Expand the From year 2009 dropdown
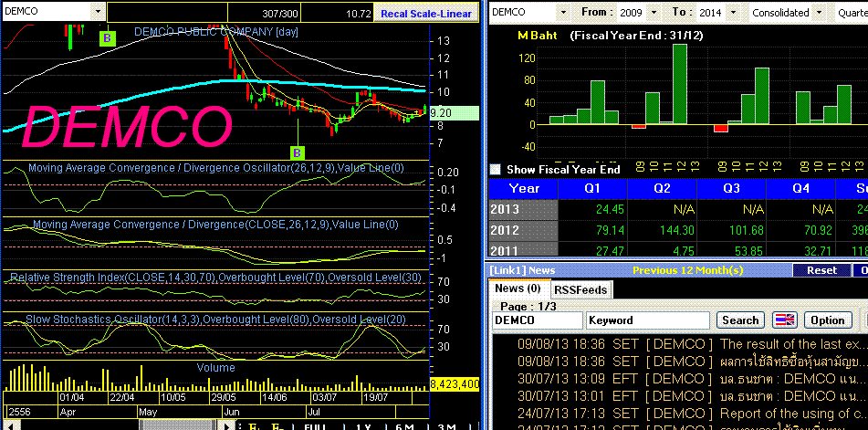Screen dimensions: 868x430 pos(654,12)
